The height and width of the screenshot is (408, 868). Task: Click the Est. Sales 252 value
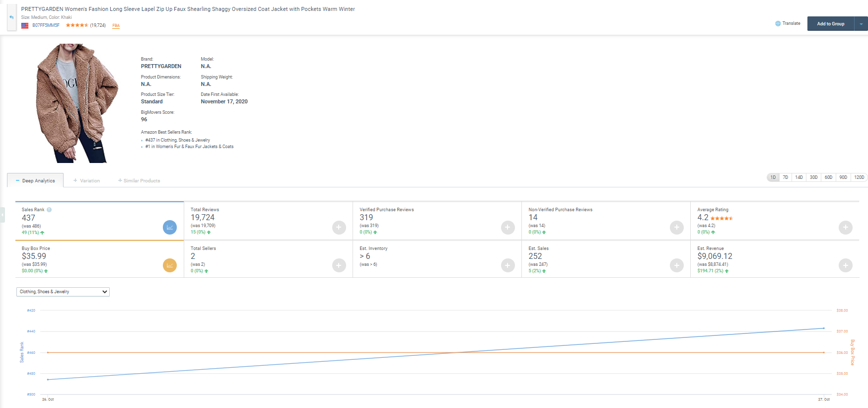coord(535,256)
